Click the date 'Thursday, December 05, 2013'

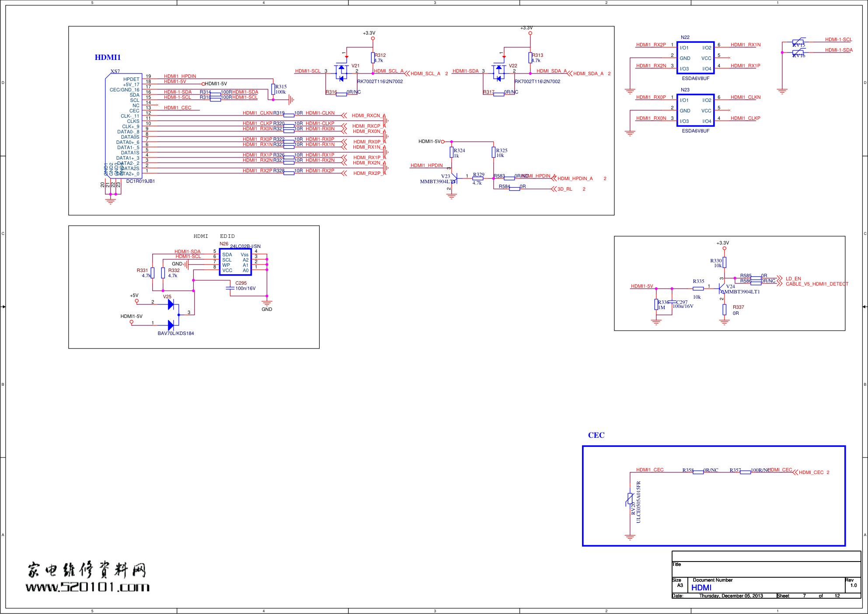coord(731,596)
